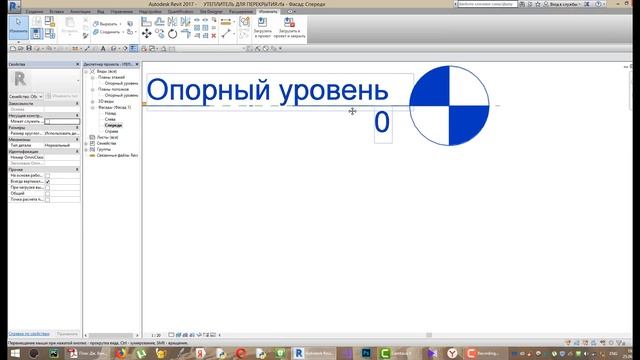
Task: Expand the '3D виды' tree node
Action: (93, 101)
